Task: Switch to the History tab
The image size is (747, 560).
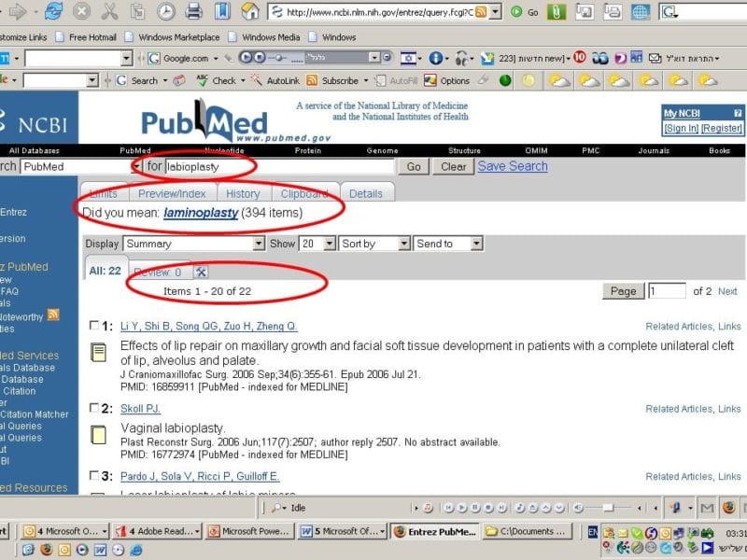Action: 243,193
